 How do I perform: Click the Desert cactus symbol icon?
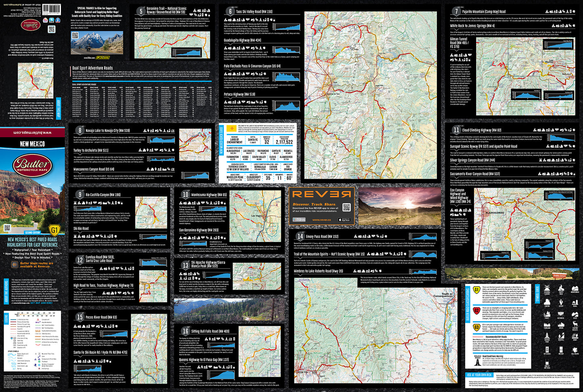[x=561, y=302]
